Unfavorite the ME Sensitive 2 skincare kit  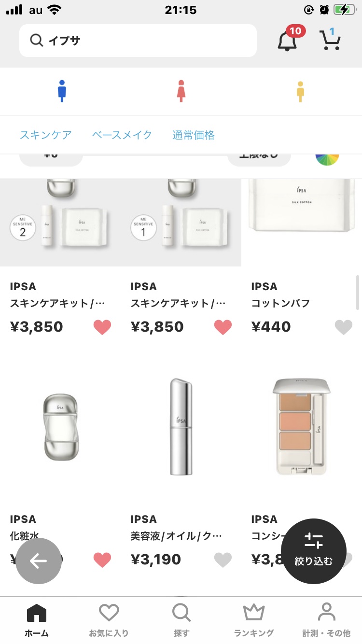tap(102, 327)
